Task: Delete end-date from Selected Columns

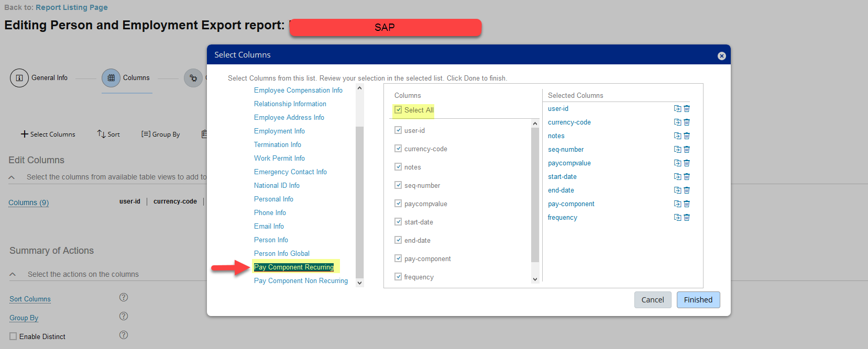Action: coord(687,190)
